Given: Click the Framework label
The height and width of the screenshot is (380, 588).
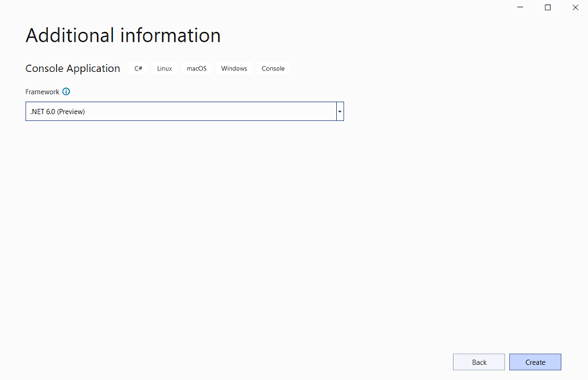Looking at the screenshot, I should click(43, 92).
